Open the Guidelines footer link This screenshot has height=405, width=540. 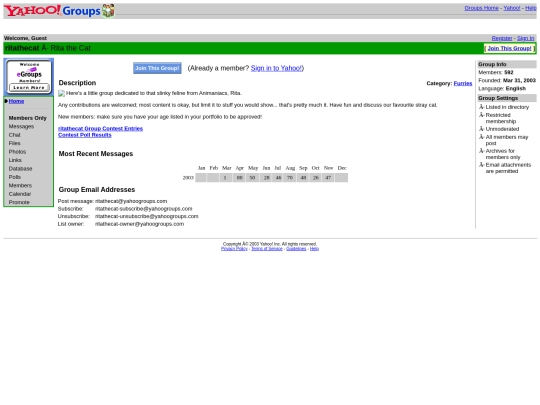click(x=296, y=249)
